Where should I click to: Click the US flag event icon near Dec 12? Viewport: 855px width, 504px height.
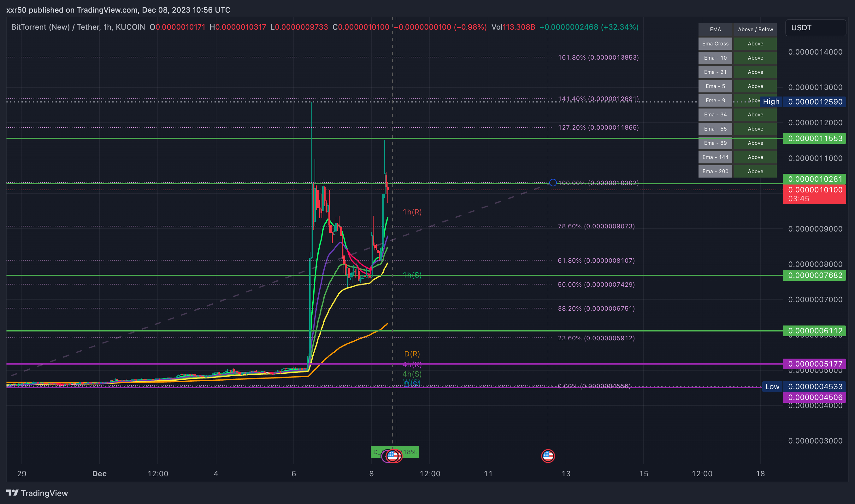click(548, 456)
